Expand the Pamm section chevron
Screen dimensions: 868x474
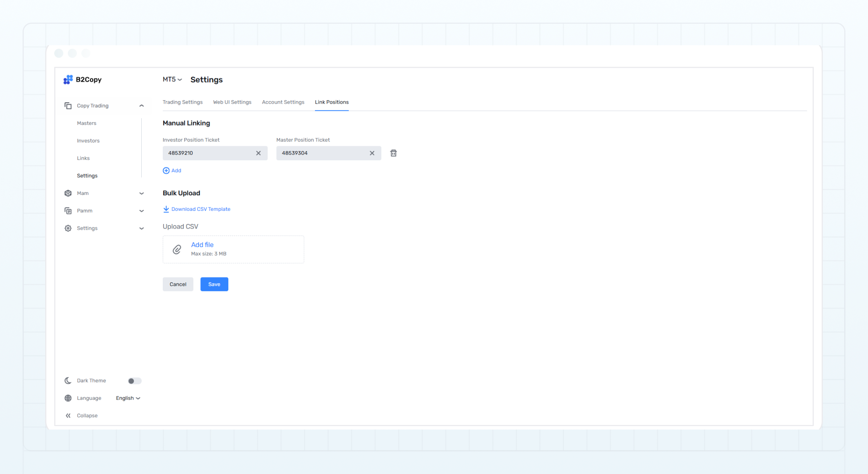(142, 211)
